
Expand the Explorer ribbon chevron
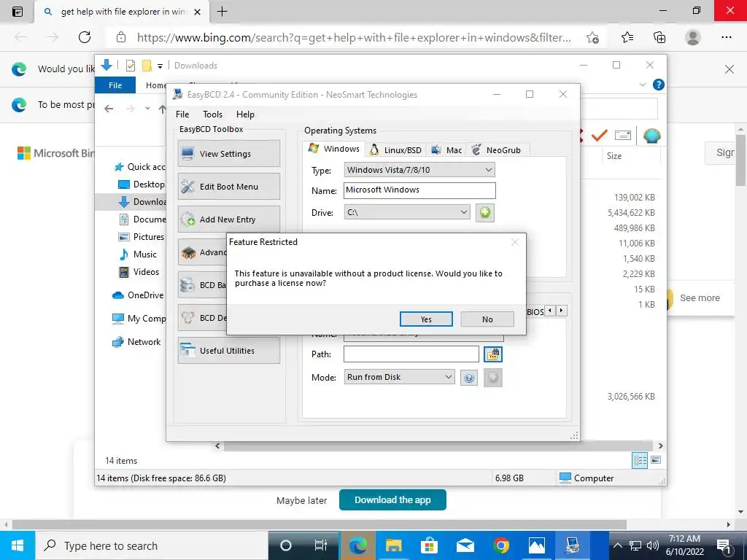[643, 85]
